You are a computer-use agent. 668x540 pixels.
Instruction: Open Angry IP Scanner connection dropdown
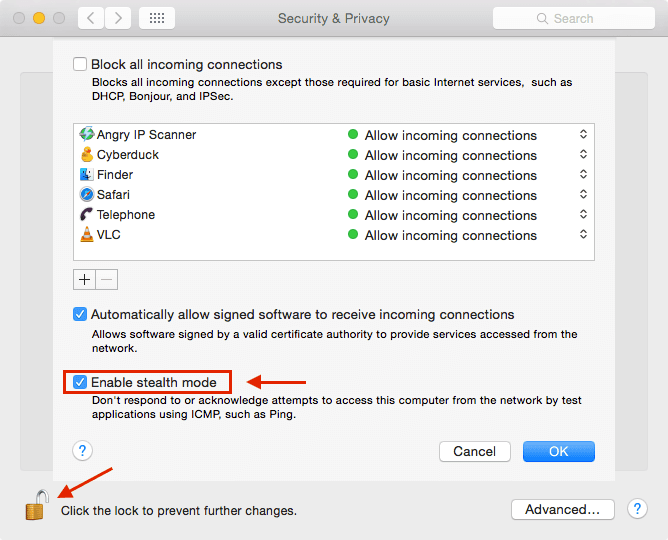pos(583,135)
